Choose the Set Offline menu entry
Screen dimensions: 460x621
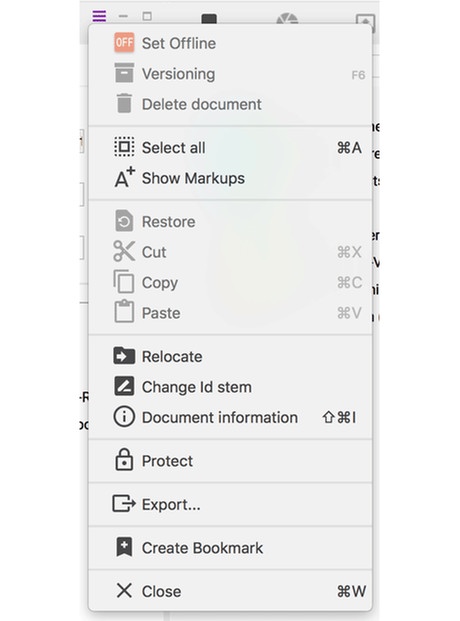pos(230,43)
